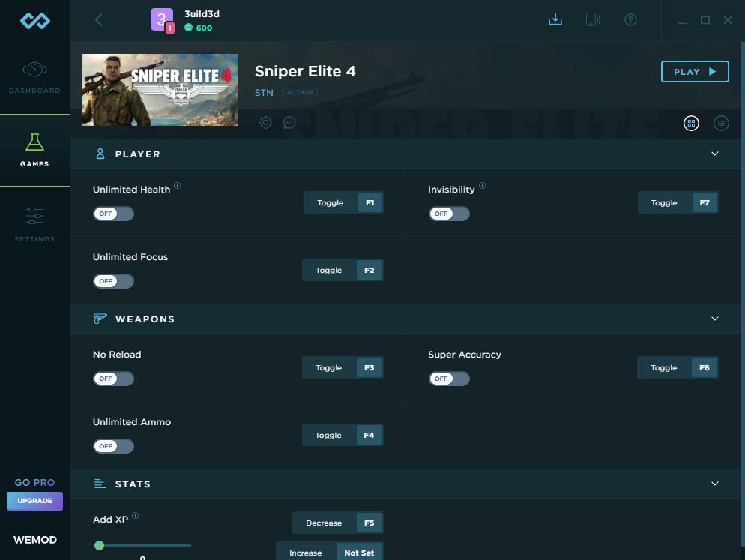Viewport: 745px width, 560px height.
Task: Click the Sniper Elite 4 cover thumbnail
Action: [x=160, y=90]
